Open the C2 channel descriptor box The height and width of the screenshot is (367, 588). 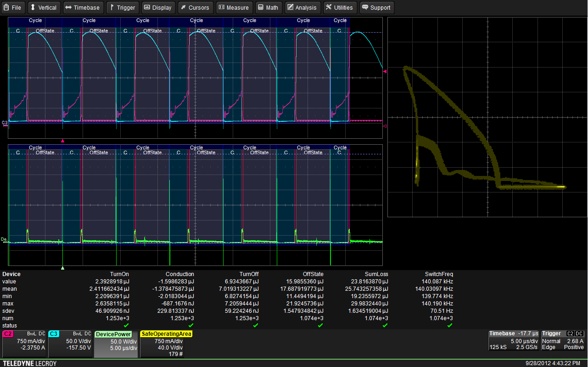(x=24, y=344)
